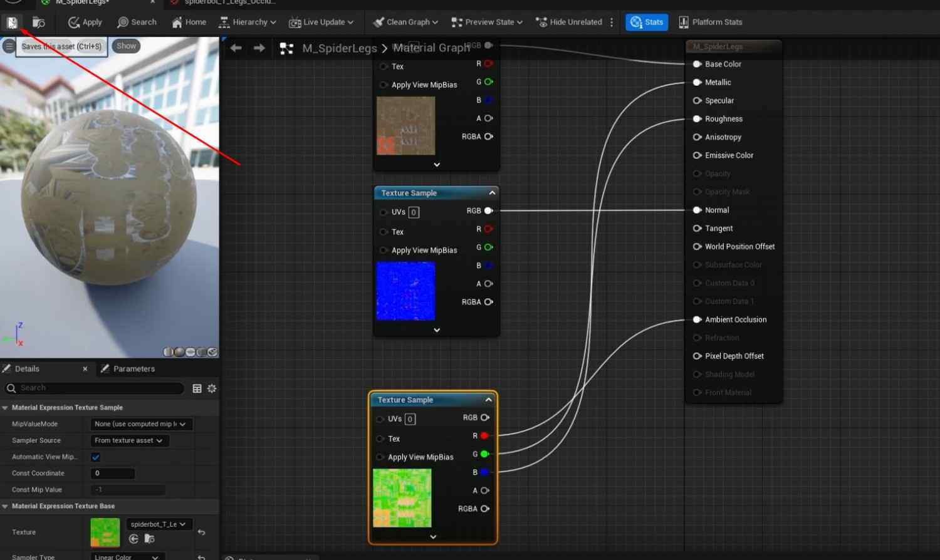940x560 pixels.
Task: Collapse Material Expression Texture Sample section
Action: tap(6, 408)
